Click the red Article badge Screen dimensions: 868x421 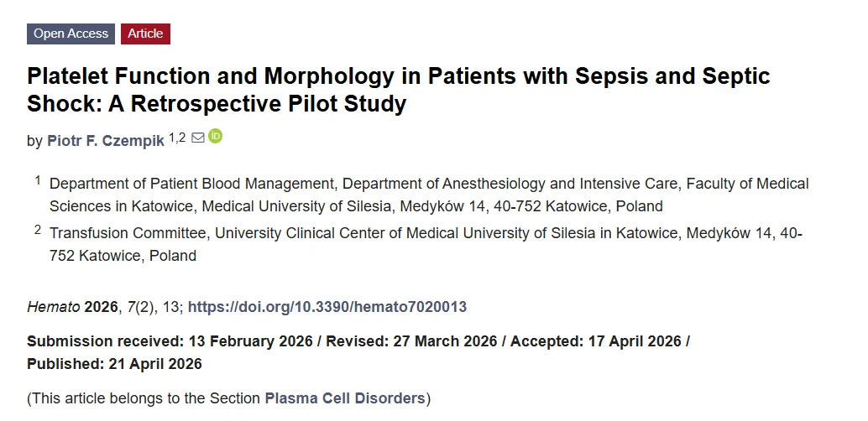pos(145,34)
